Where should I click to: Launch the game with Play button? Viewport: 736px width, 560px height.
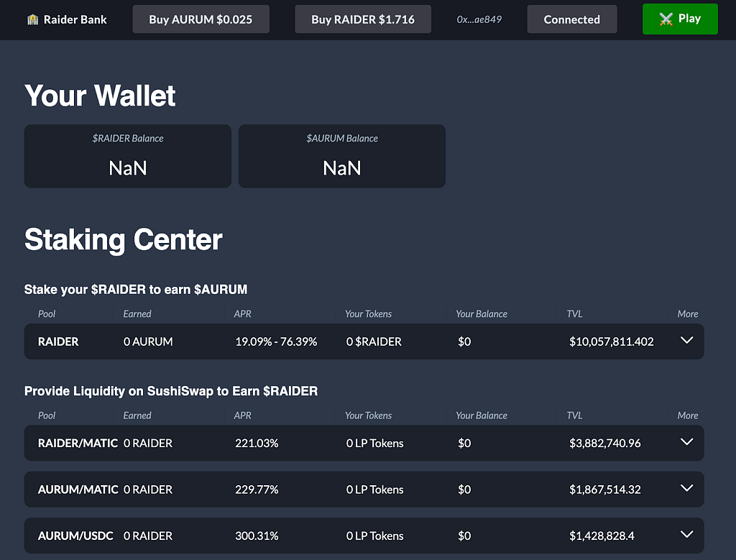(x=680, y=19)
